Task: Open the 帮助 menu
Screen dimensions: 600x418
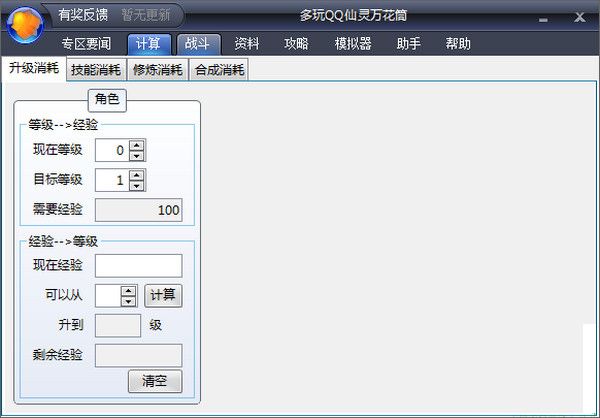Action: click(x=458, y=44)
